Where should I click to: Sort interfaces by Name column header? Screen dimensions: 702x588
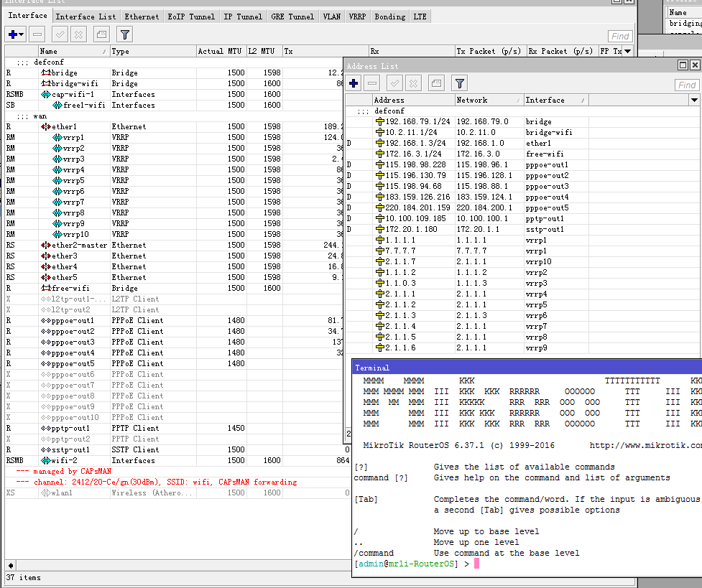pos(73,51)
